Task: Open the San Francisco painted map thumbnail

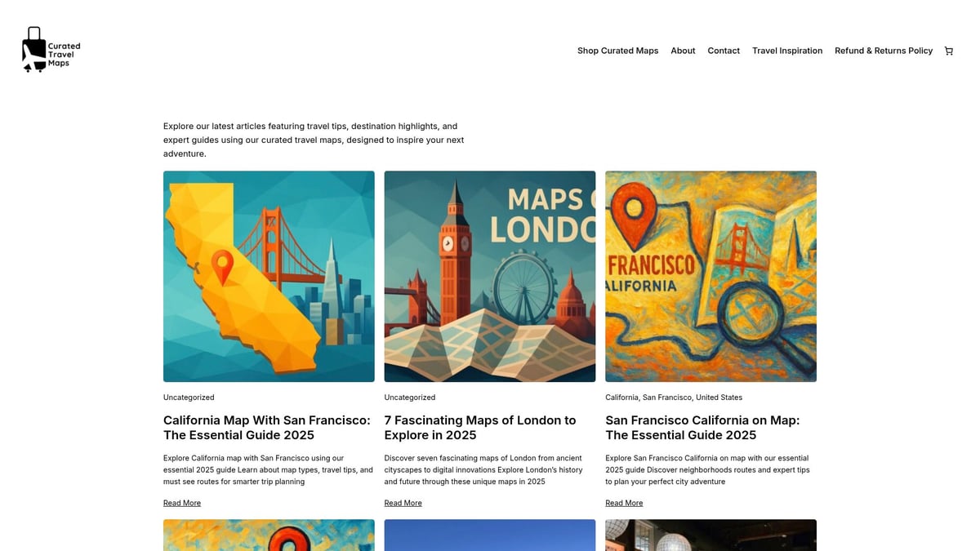Action: point(710,276)
